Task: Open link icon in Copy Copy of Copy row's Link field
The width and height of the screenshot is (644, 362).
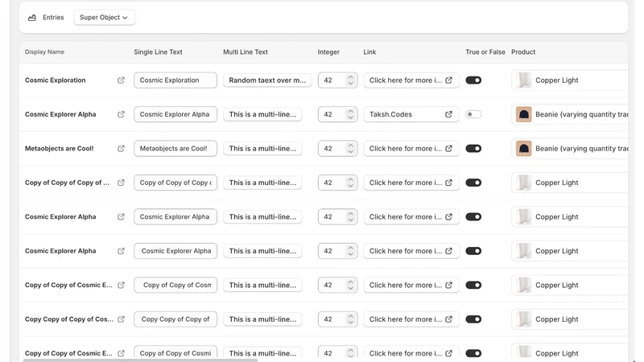Action: click(448, 319)
